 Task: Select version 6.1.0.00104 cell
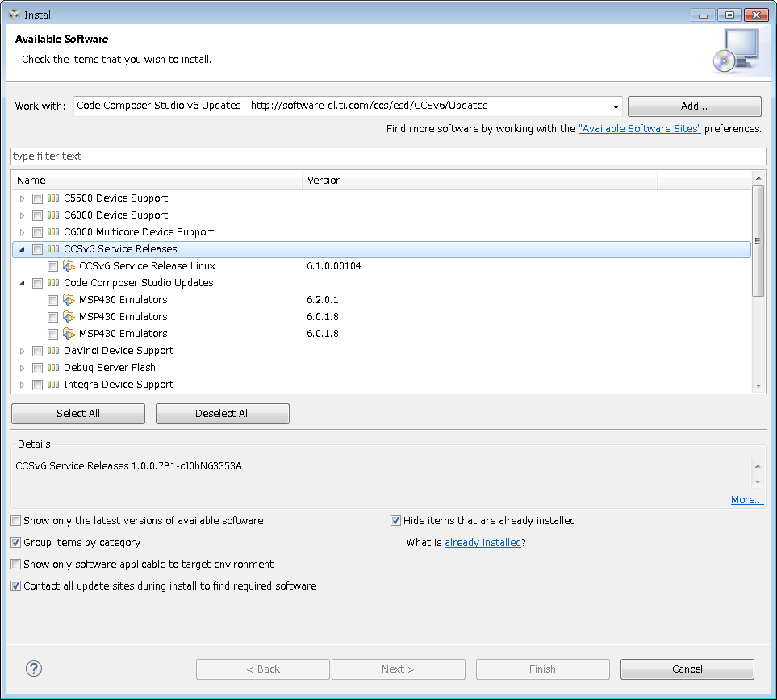coord(333,266)
